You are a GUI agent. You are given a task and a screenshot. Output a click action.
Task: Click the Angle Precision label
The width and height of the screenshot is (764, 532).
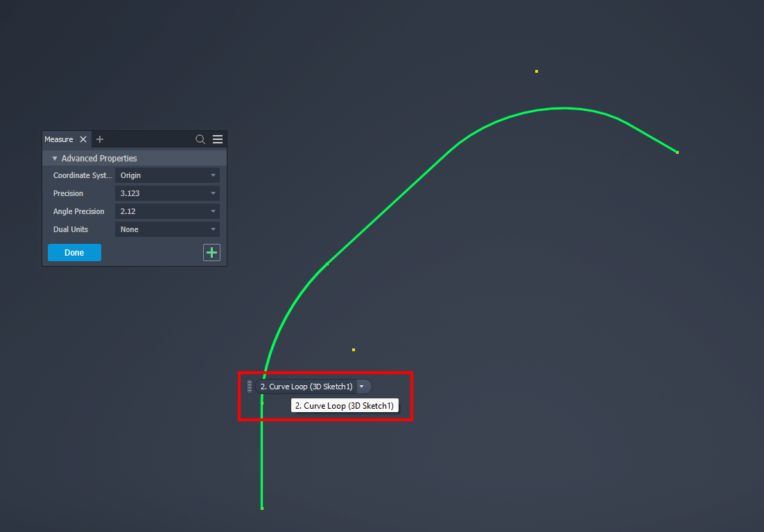78,211
